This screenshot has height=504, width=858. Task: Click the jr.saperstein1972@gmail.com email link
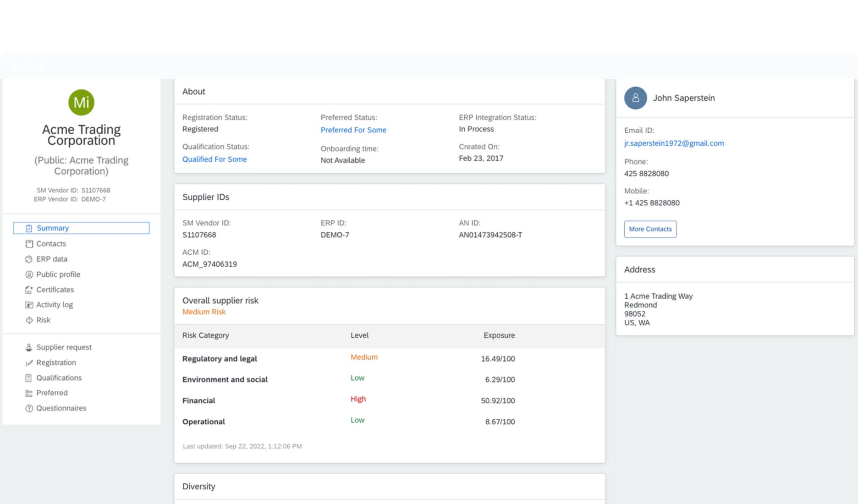[674, 143]
